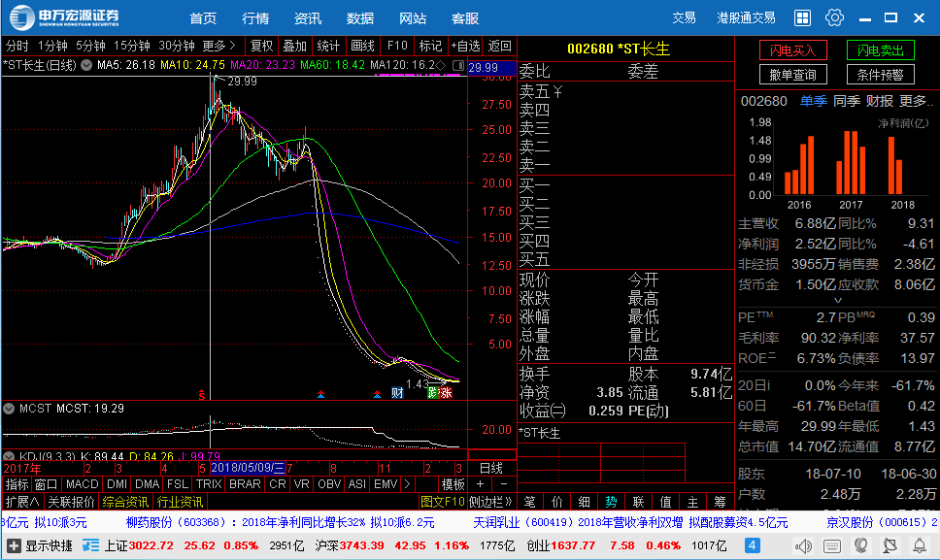
Task: Click 复权 toolbar button
Action: pyautogui.click(x=261, y=47)
